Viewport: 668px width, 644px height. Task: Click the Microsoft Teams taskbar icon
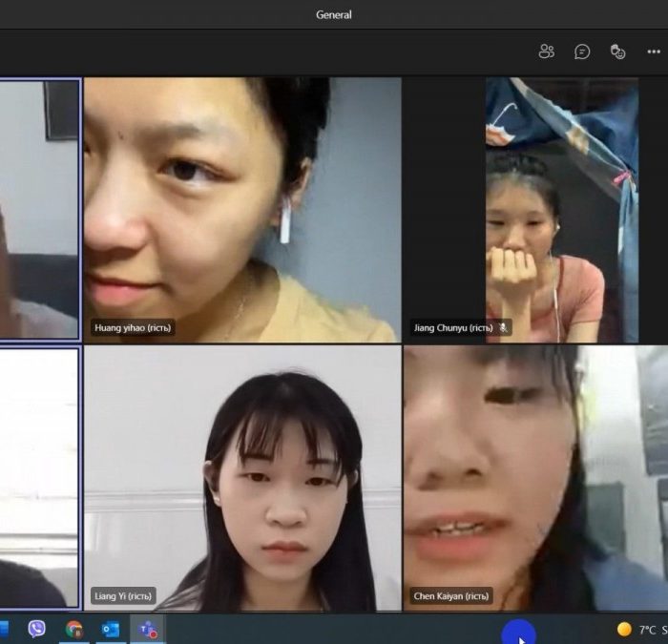click(x=147, y=629)
